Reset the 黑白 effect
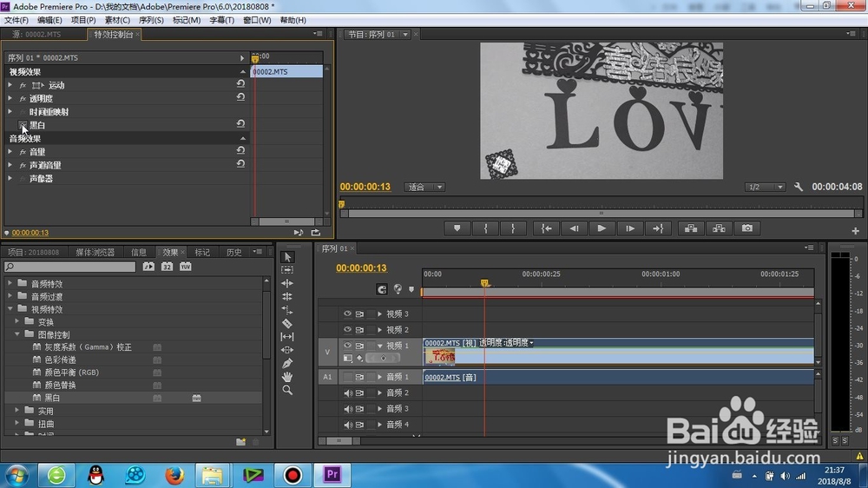 [240, 123]
